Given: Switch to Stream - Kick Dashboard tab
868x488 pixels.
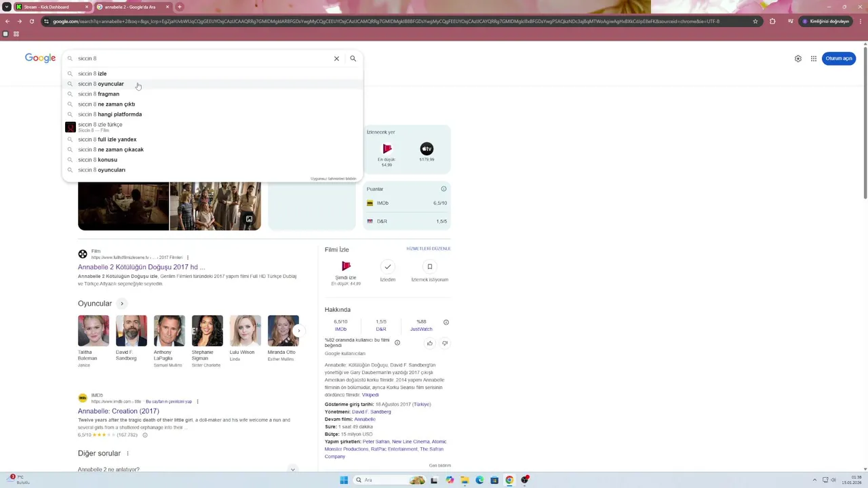Looking at the screenshot, I should point(52,7).
